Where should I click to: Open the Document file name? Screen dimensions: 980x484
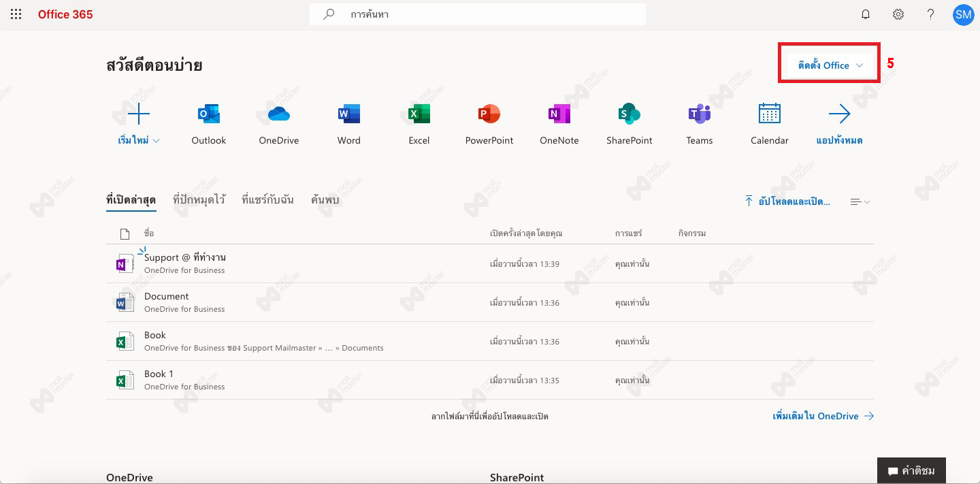click(x=167, y=297)
